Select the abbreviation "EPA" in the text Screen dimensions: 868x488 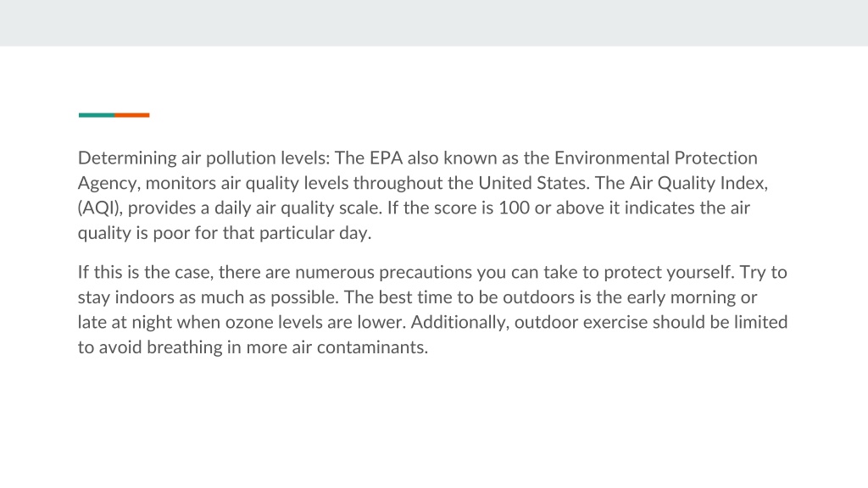coord(386,158)
